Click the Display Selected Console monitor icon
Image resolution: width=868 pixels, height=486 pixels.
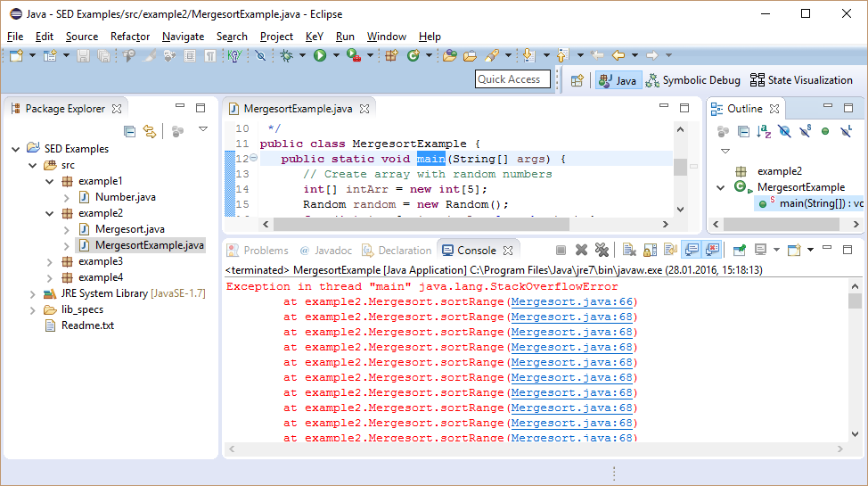(760, 251)
